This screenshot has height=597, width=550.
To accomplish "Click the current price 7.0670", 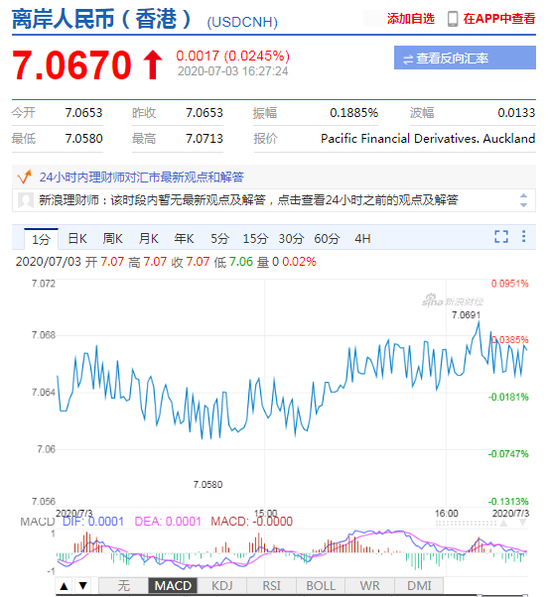I will (x=72, y=65).
